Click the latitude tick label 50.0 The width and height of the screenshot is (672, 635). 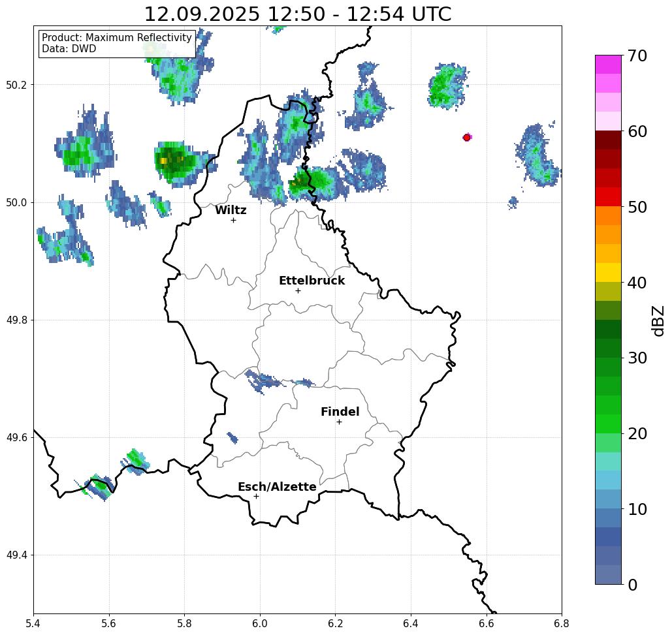(16, 202)
